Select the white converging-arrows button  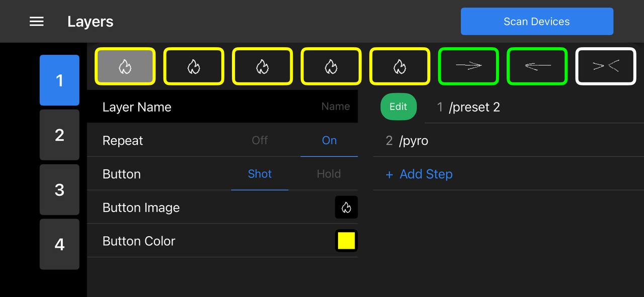click(606, 66)
